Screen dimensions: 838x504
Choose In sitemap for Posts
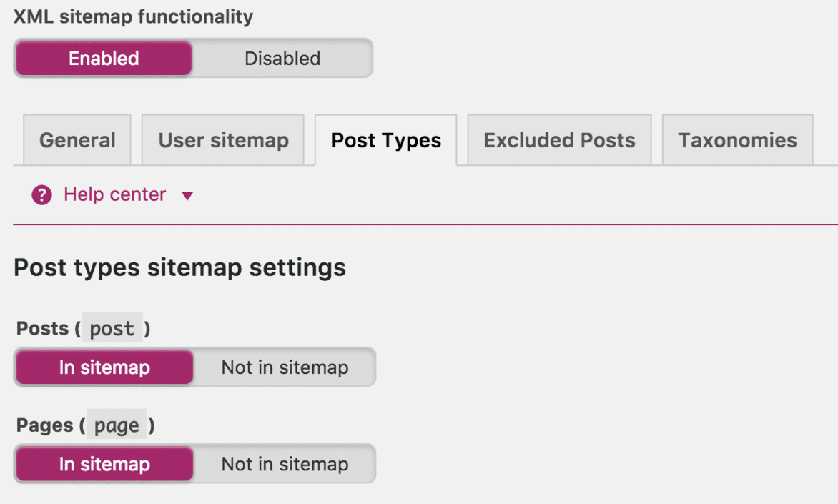click(104, 367)
